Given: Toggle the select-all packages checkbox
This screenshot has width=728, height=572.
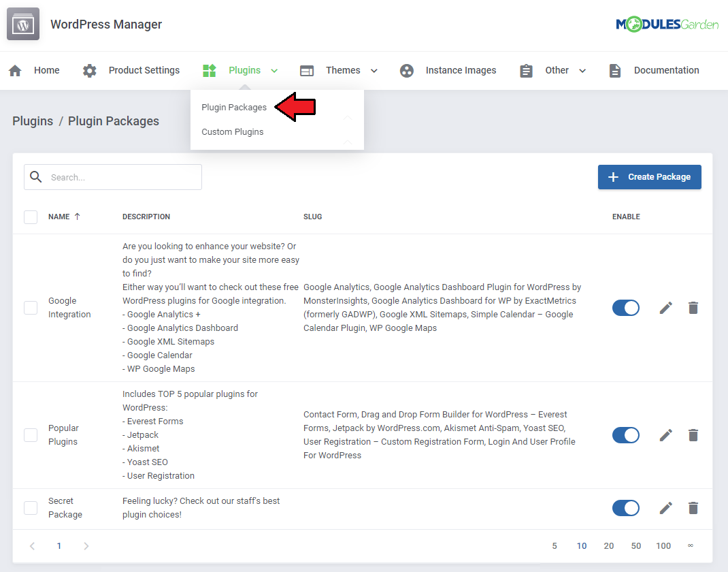Looking at the screenshot, I should pos(31,217).
